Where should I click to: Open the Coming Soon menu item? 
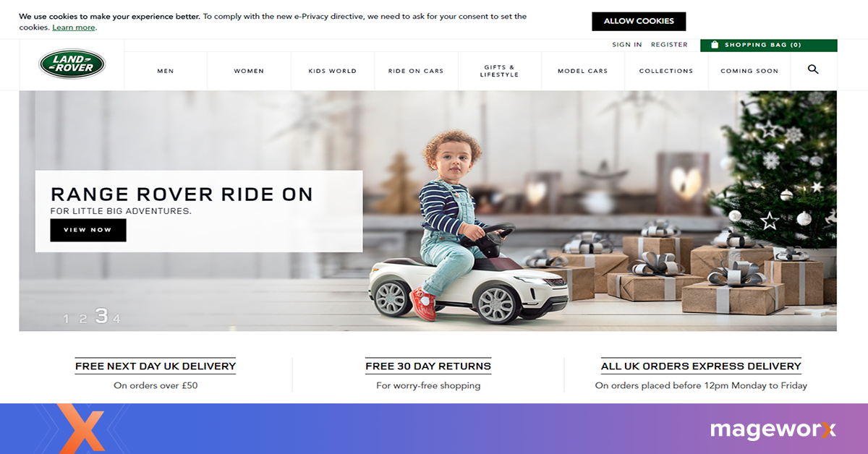(x=749, y=71)
